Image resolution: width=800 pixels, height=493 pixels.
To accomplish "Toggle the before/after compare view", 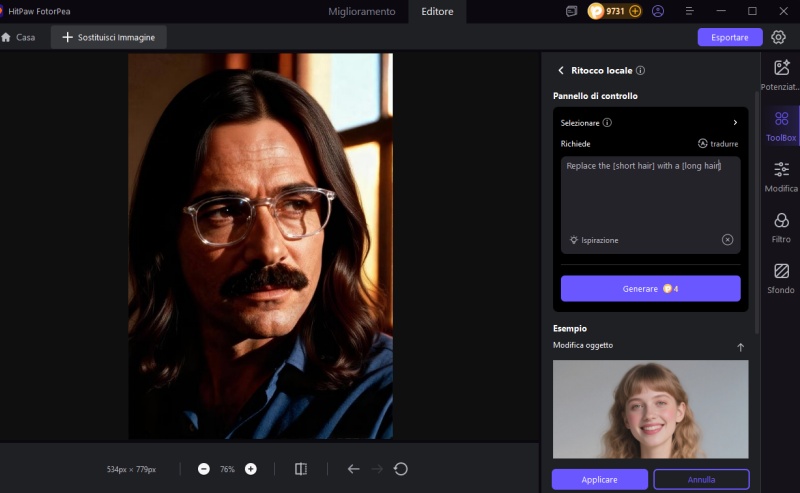I will point(301,469).
